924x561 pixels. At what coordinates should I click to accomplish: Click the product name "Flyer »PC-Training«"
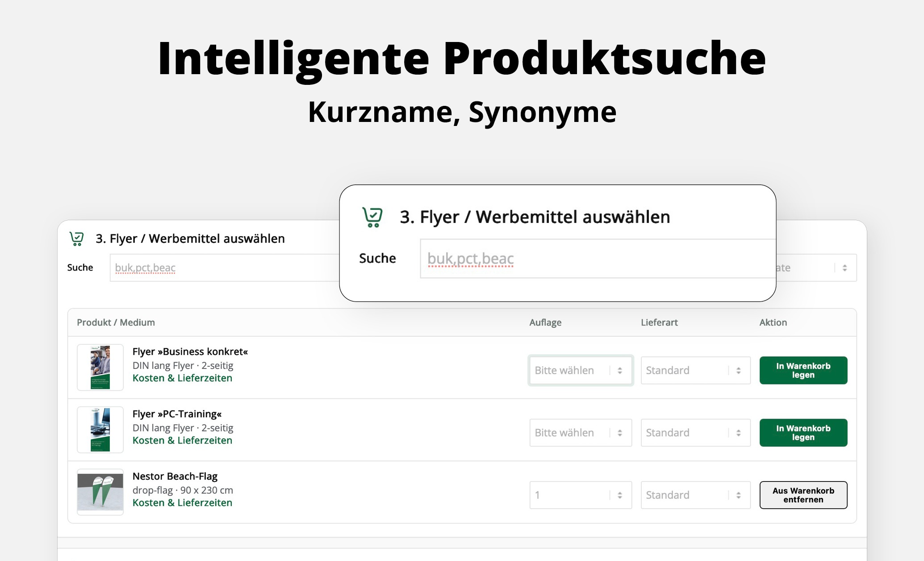point(177,414)
